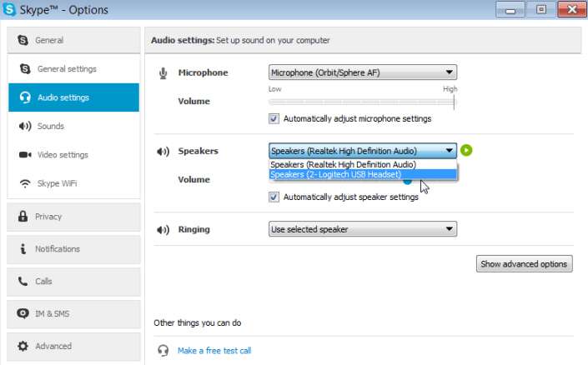588x365 pixels.
Task: Click the speaker icon beside Ringing label
Action: (163, 230)
